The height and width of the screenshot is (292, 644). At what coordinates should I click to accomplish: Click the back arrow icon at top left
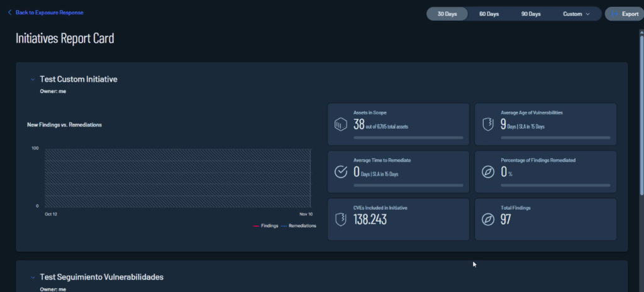coord(9,13)
